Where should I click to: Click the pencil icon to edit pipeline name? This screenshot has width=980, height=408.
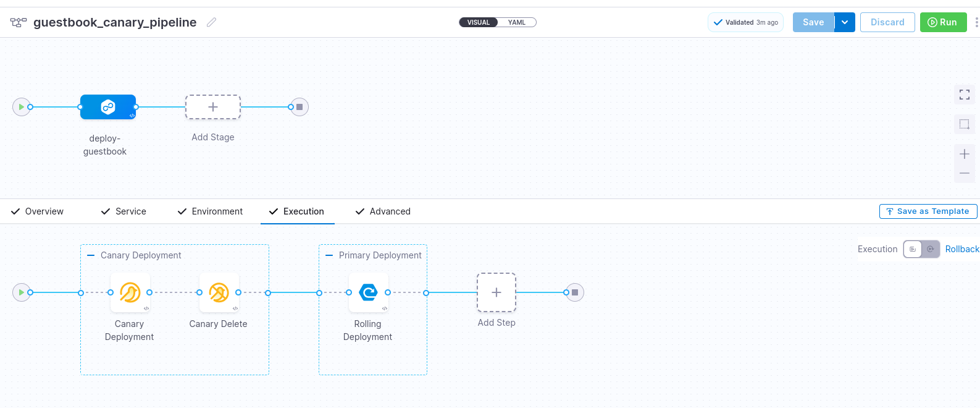tap(211, 22)
